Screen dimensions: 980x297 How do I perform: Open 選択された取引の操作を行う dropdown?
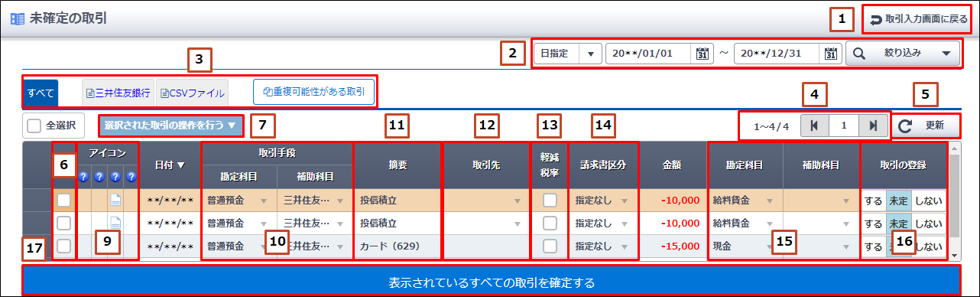pos(170,125)
